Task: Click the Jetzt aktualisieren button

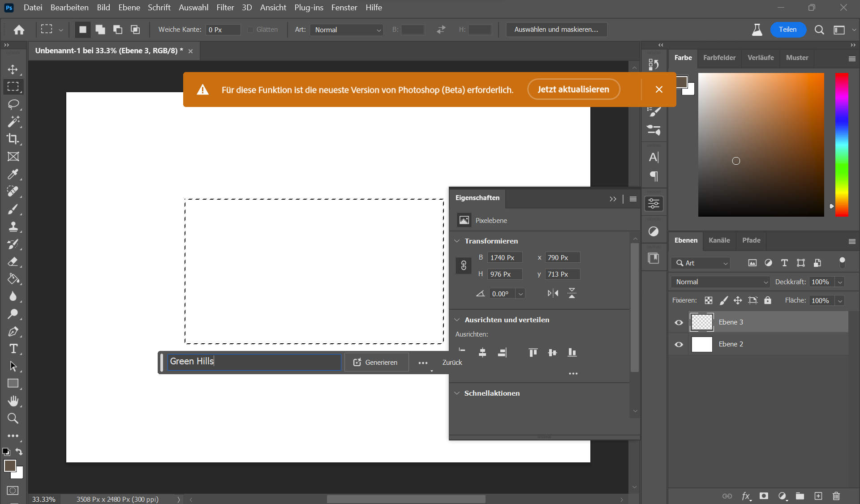Action: [x=573, y=89]
